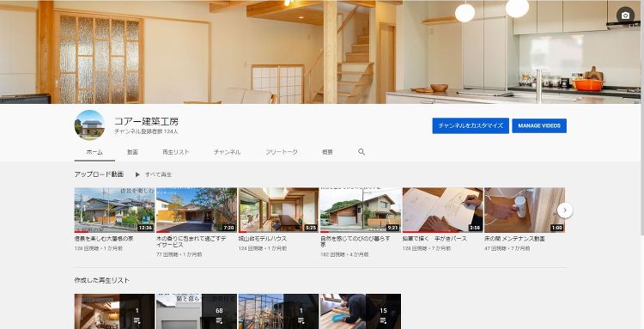Open the 3:58 sketching video thumbnail
Screen dimensions: 644x329
coord(443,210)
